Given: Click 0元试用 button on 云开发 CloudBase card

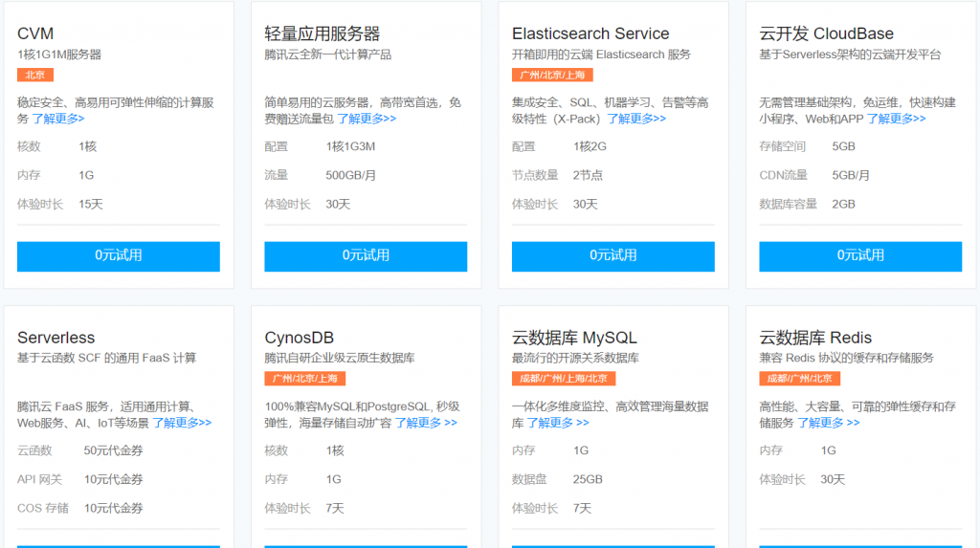Looking at the screenshot, I should [860, 256].
